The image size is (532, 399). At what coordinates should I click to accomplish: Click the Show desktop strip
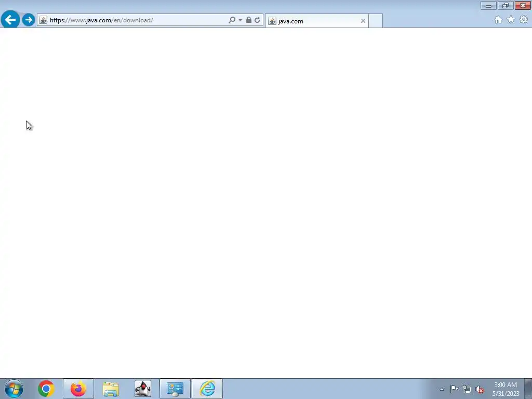click(528, 389)
